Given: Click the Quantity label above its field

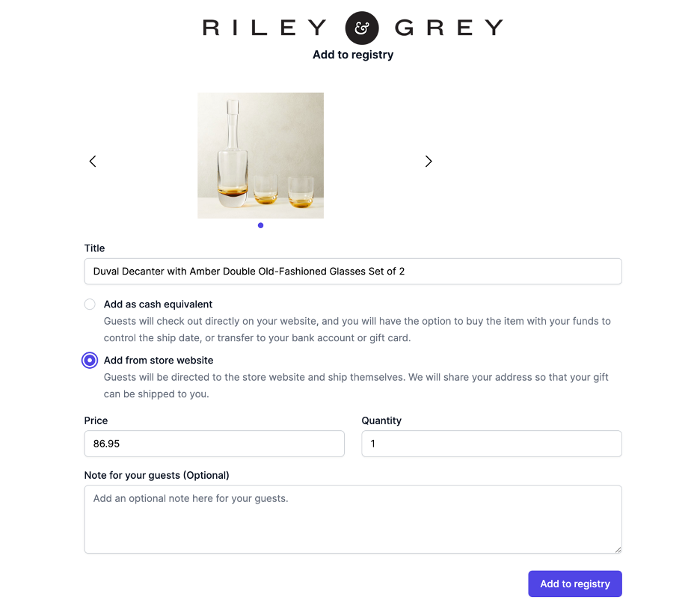Looking at the screenshot, I should [x=381, y=420].
